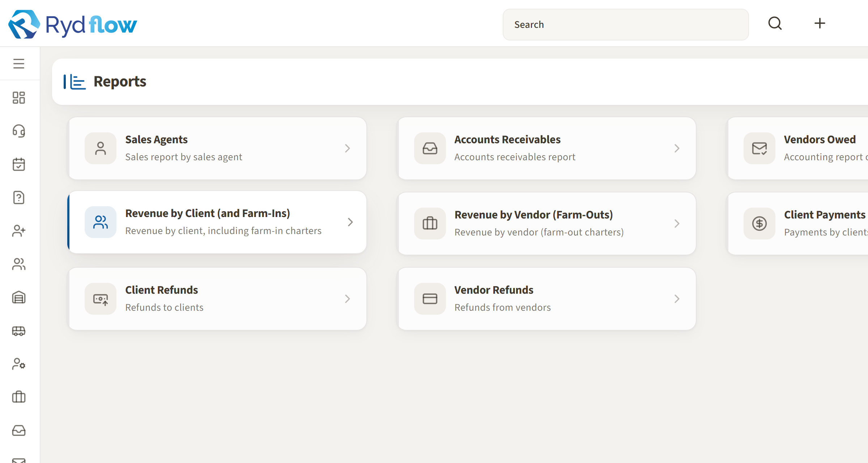Image resolution: width=868 pixels, height=463 pixels.
Task: Expand Revenue by Client chevron
Action: pyautogui.click(x=350, y=222)
